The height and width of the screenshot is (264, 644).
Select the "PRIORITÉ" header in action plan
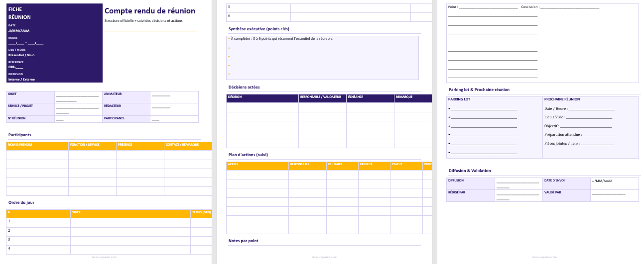[x=367, y=164]
